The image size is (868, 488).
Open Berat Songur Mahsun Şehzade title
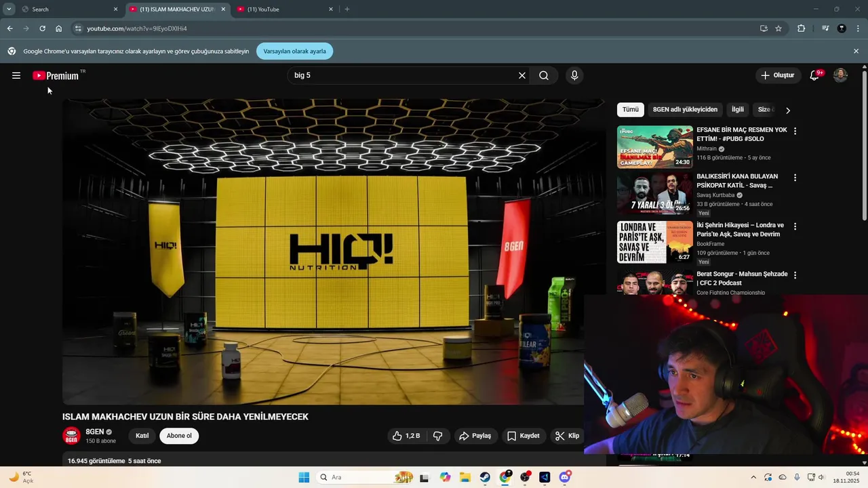point(742,279)
